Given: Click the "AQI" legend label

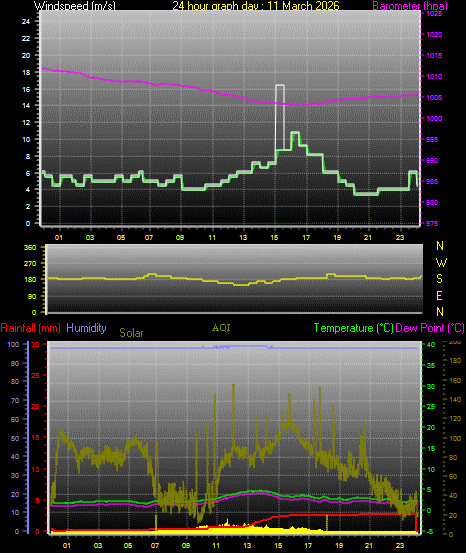Looking at the screenshot, I should pyautogui.click(x=221, y=328).
